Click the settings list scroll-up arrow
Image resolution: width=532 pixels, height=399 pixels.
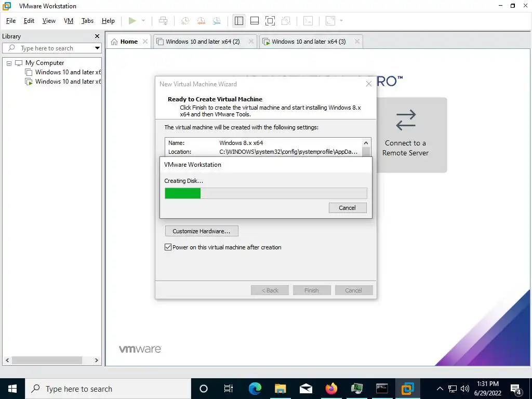pyautogui.click(x=366, y=143)
